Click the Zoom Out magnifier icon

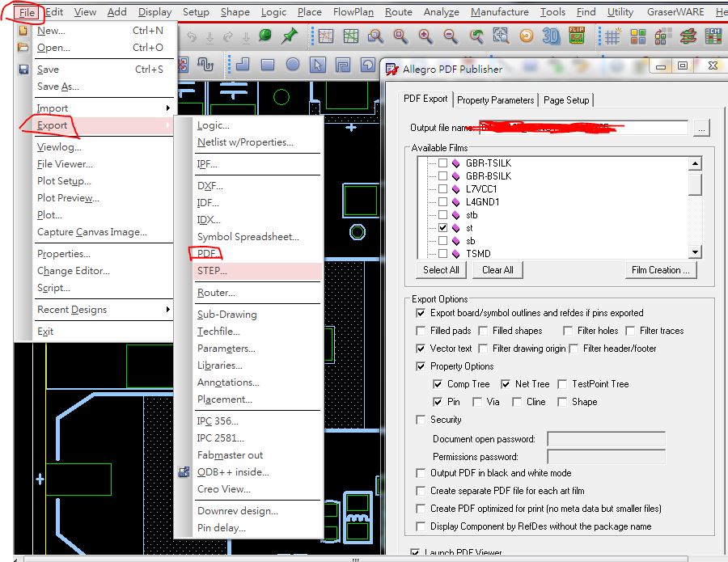pos(451,36)
